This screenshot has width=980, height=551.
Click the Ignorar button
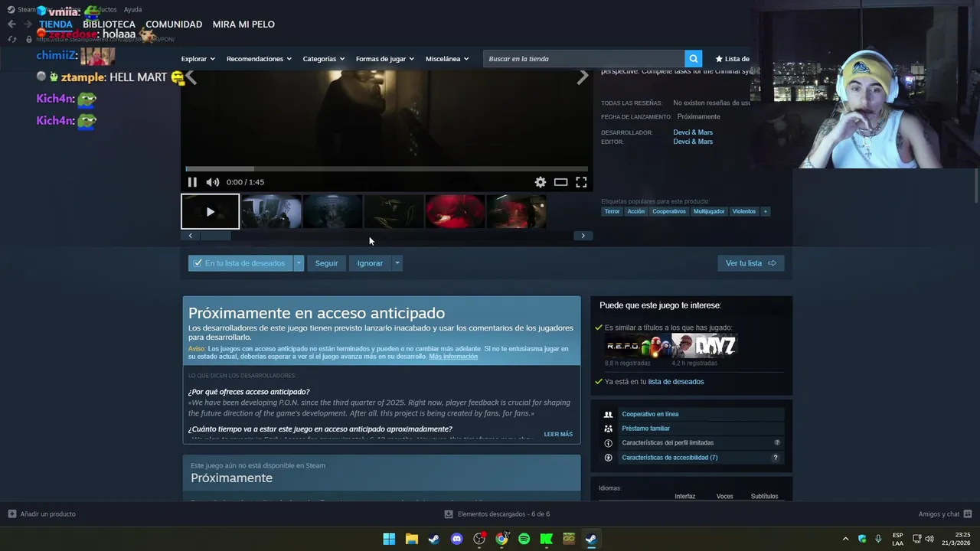(370, 263)
